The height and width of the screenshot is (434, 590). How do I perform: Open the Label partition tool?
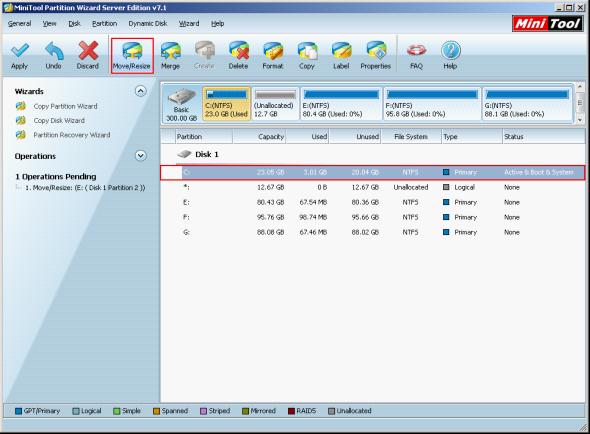341,55
